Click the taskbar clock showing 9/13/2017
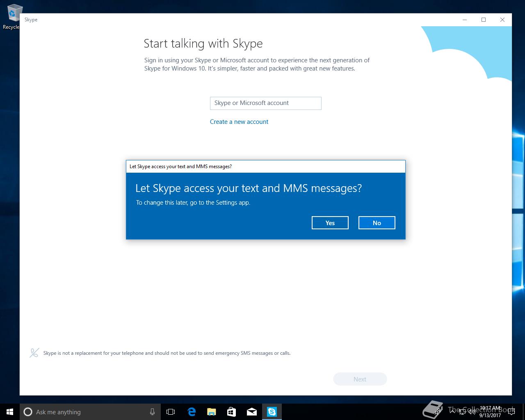 tap(490, 412)
